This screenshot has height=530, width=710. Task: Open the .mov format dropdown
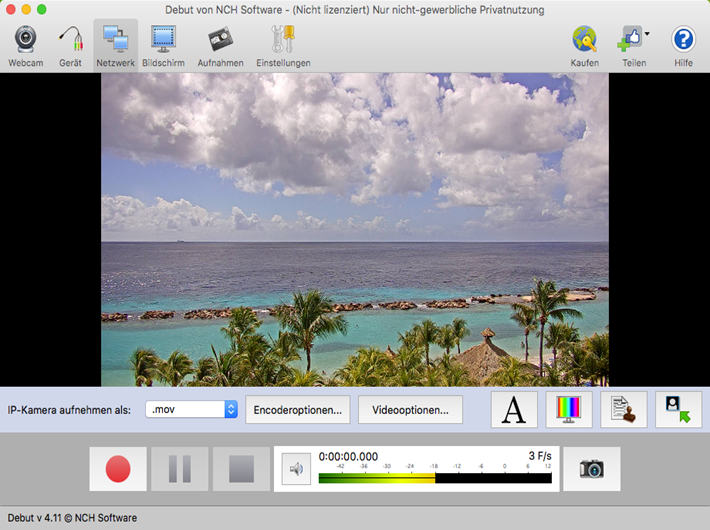192,410
